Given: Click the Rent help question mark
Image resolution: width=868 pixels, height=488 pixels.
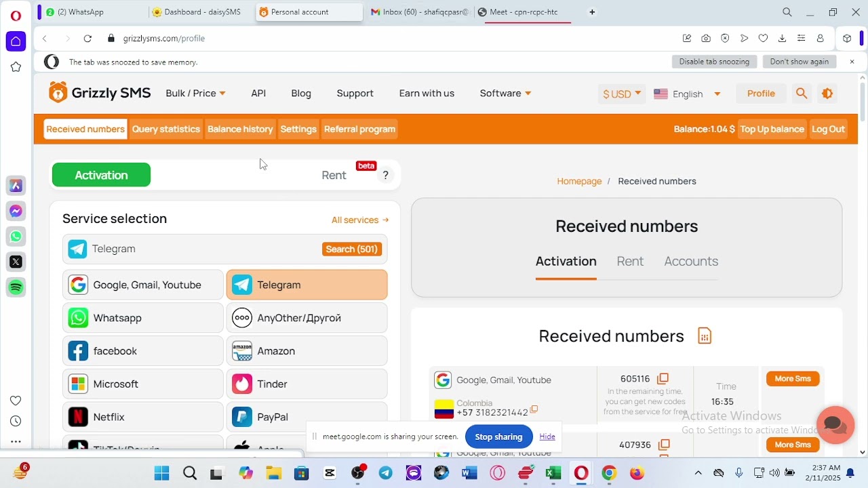Looking at the screenshot, I should click(385, 176).
